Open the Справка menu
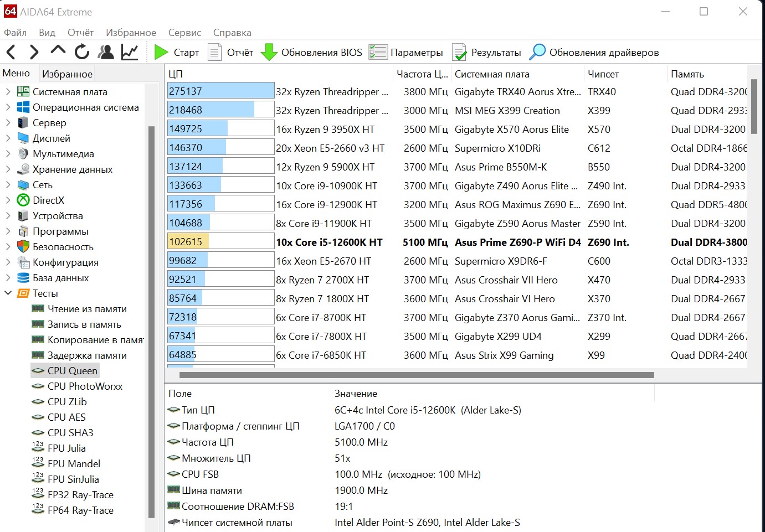 pyautogui.click(x=232, y=33)
